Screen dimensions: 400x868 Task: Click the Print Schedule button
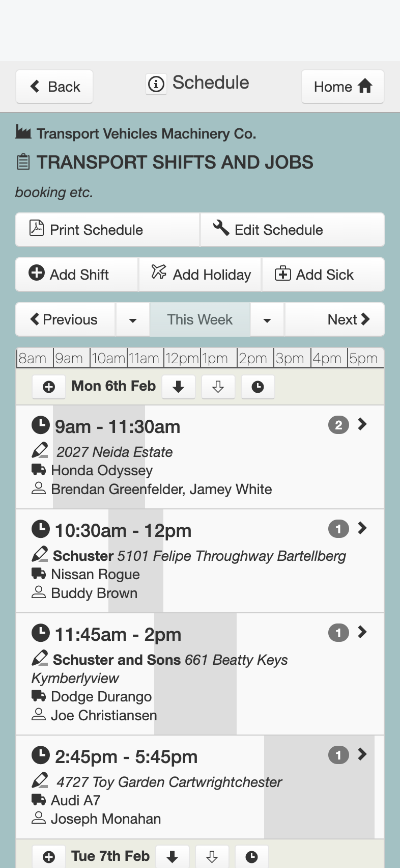click(x=107, y=230)
